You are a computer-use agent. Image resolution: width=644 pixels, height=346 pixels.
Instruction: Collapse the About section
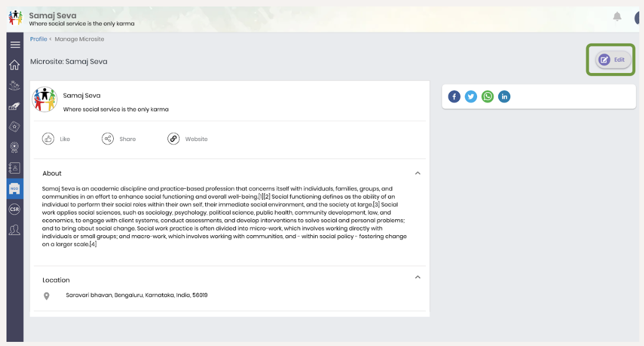pos(418,173)
